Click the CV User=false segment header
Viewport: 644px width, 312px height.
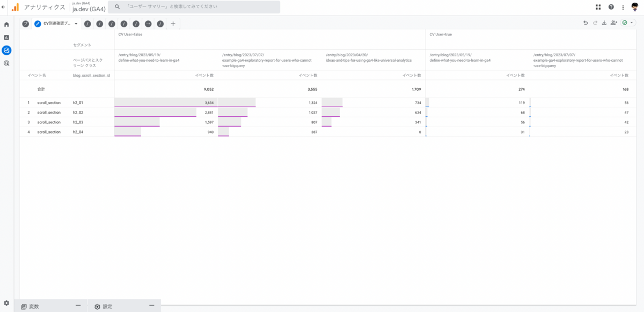pos(130,34)
